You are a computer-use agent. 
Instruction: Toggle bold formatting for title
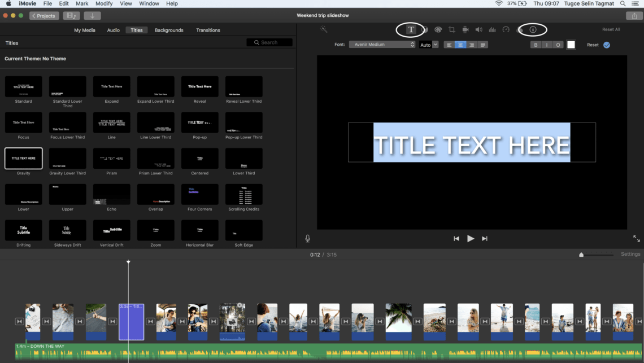(x=536, y=45)
